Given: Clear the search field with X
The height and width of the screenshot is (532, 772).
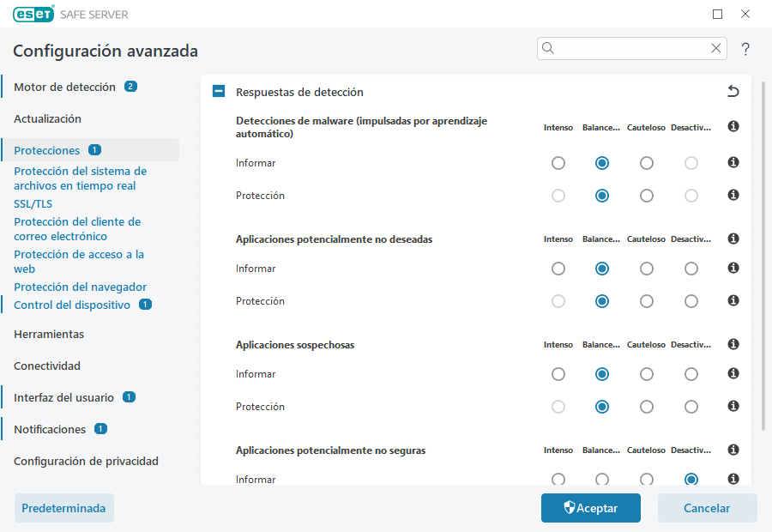Looking at the screenshot, I should (x=716, y=48).
